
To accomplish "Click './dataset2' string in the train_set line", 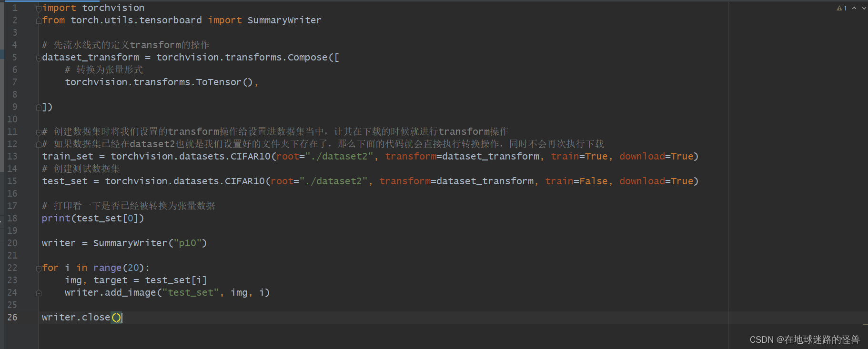I will [x=339, y=156].
